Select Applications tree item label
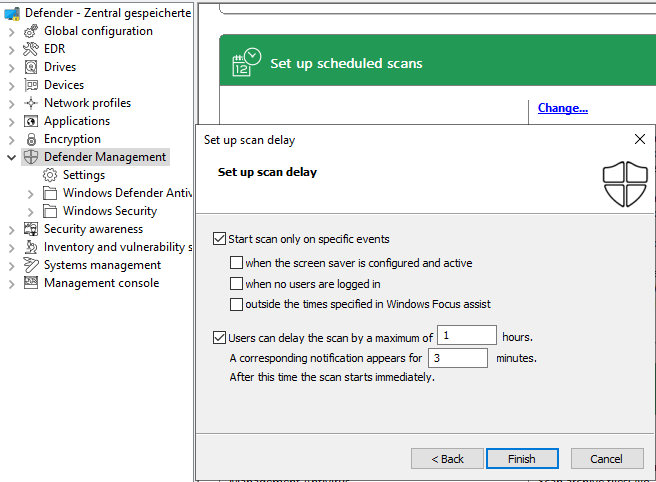This screenshot has width=656, height=482. (77, 121)
